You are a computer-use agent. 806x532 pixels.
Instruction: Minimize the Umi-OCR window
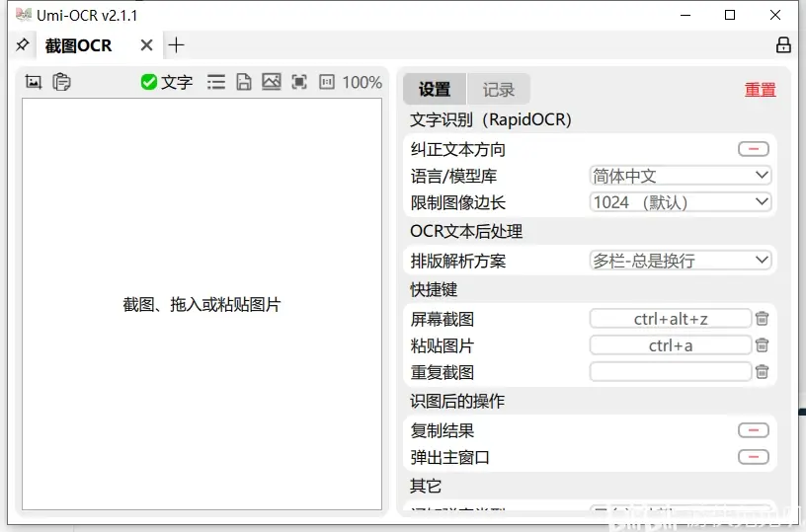pos(685,15)
